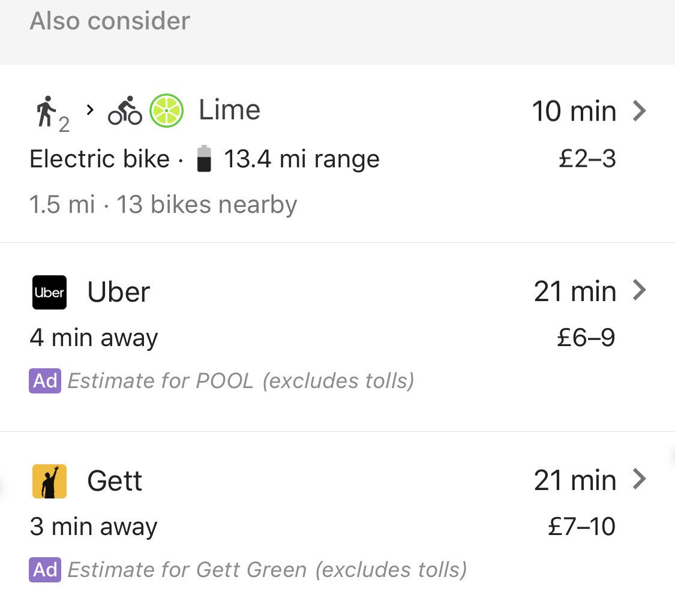Expand the Uber ride chevron
Viewport: 675px width, 616px height.
tap(640, 291)
